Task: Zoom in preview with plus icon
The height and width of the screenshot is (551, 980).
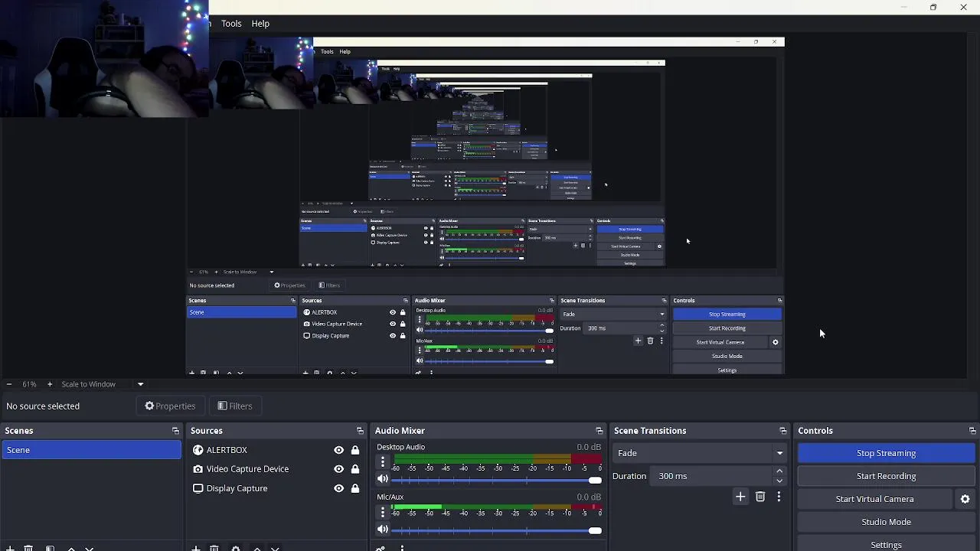Action: 50,384
